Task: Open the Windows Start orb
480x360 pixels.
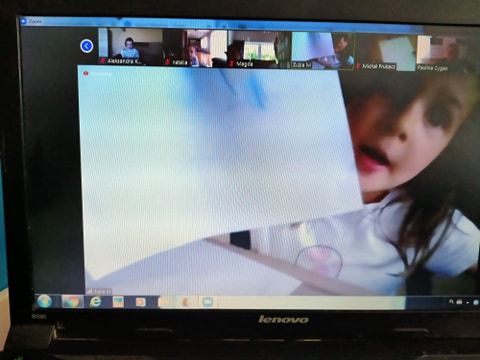Action: 45,301
